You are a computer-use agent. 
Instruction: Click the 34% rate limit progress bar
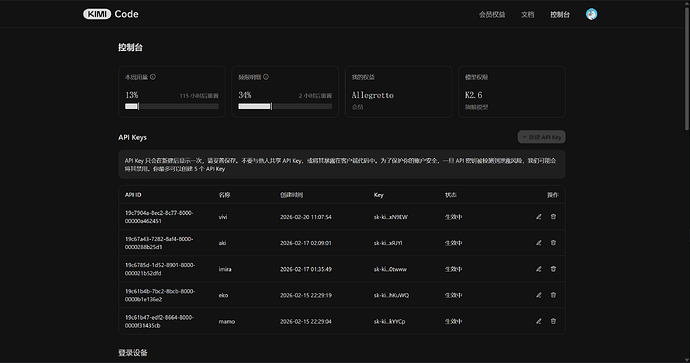(285, 106)
